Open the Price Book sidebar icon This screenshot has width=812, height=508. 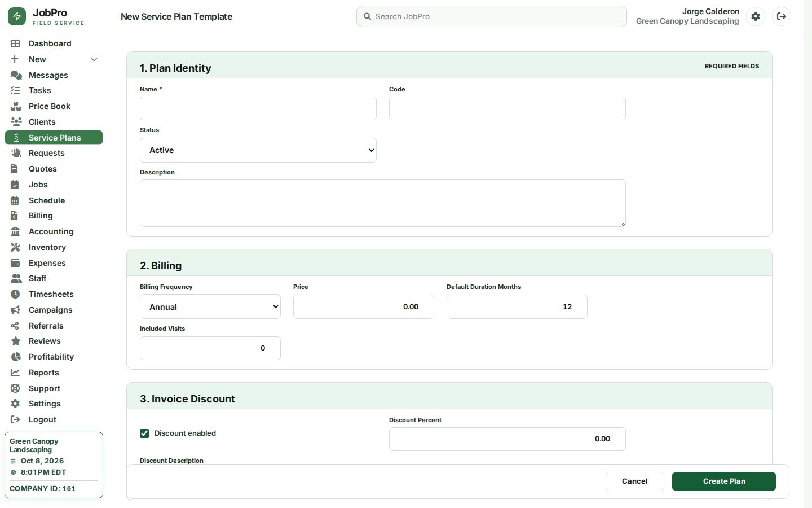pos(16,106)
